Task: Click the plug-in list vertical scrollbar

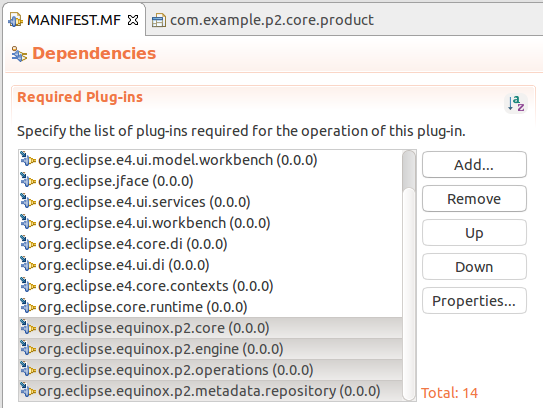Action: (409, 276)
